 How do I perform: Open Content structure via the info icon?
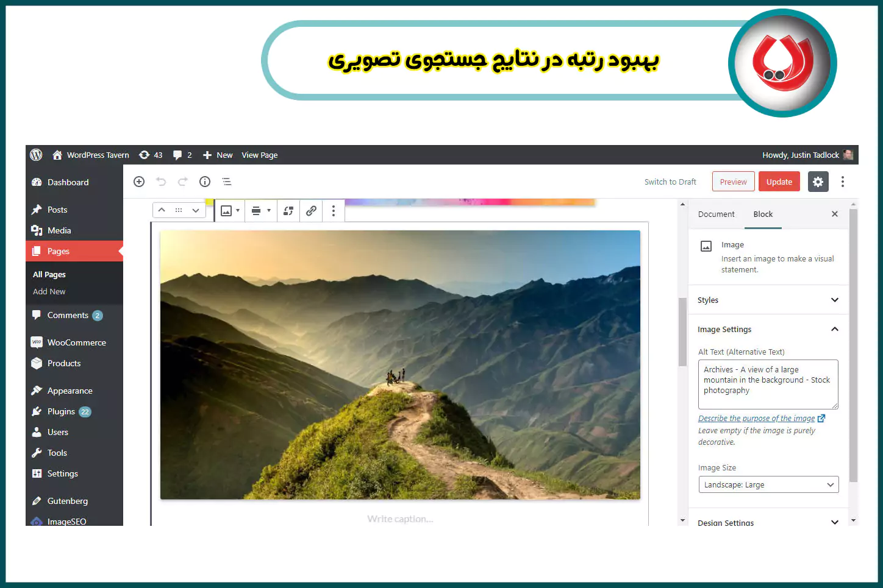(205, 181)
